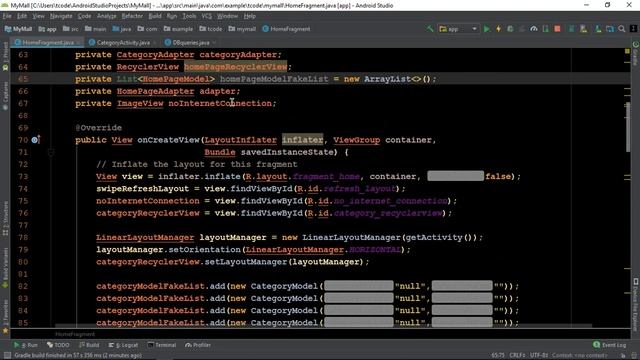
Task: Open the VCS menu
Action: pyautogui.click(x=207, y=16)
